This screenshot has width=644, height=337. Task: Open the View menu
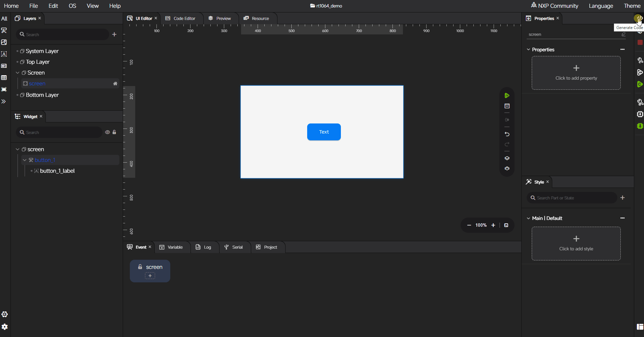(93, 6)
